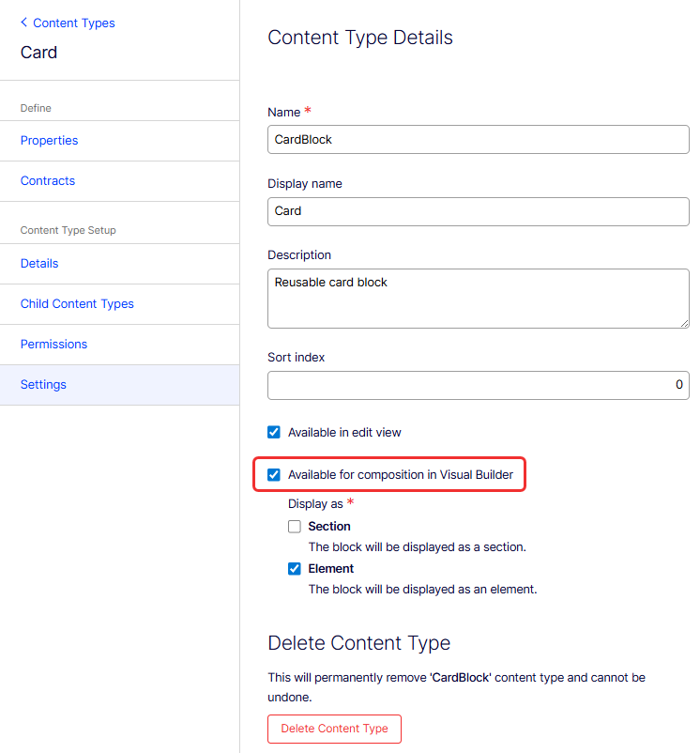700x753 pixels.
Task: Open the Permissions page
Action: [53, 344]
